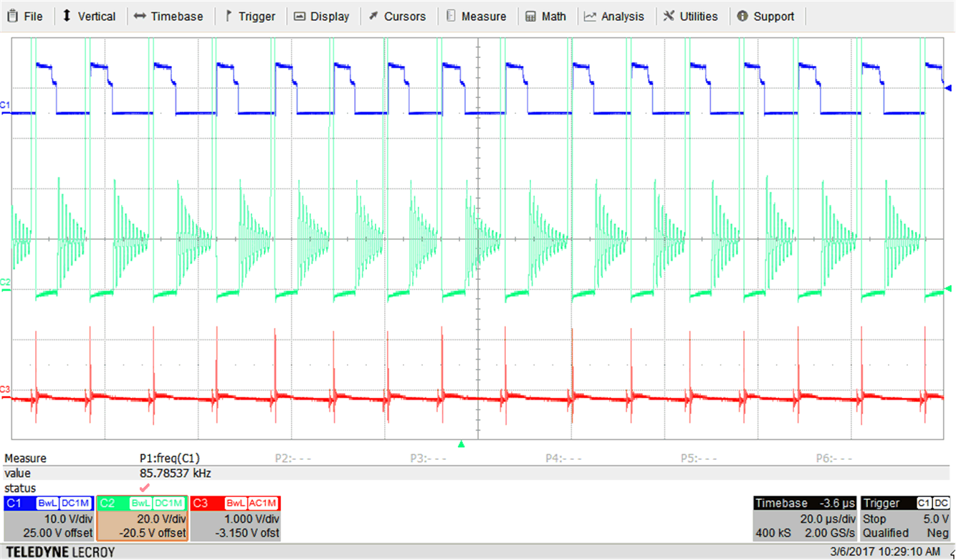
Task: Click the Math calculator icon
Action: pyautogui.click(x=530, y=16)
